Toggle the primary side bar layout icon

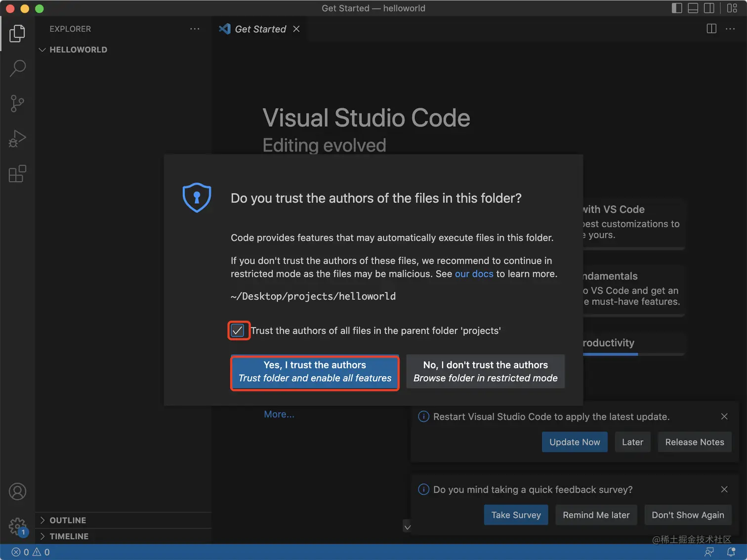677,8
